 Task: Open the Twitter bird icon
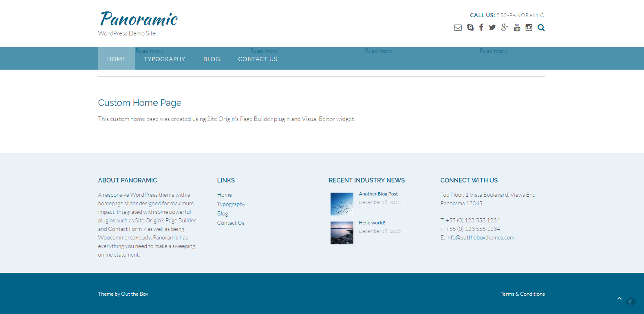click(x=492, y=27)
